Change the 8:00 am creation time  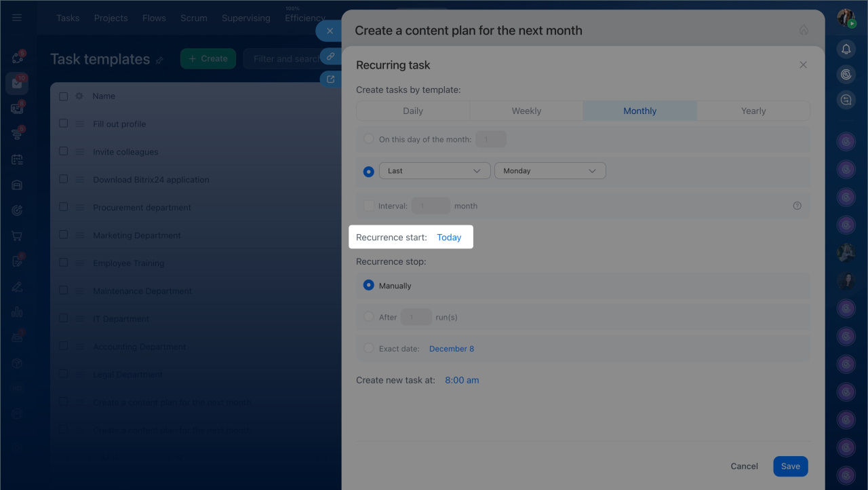(462, 380)
